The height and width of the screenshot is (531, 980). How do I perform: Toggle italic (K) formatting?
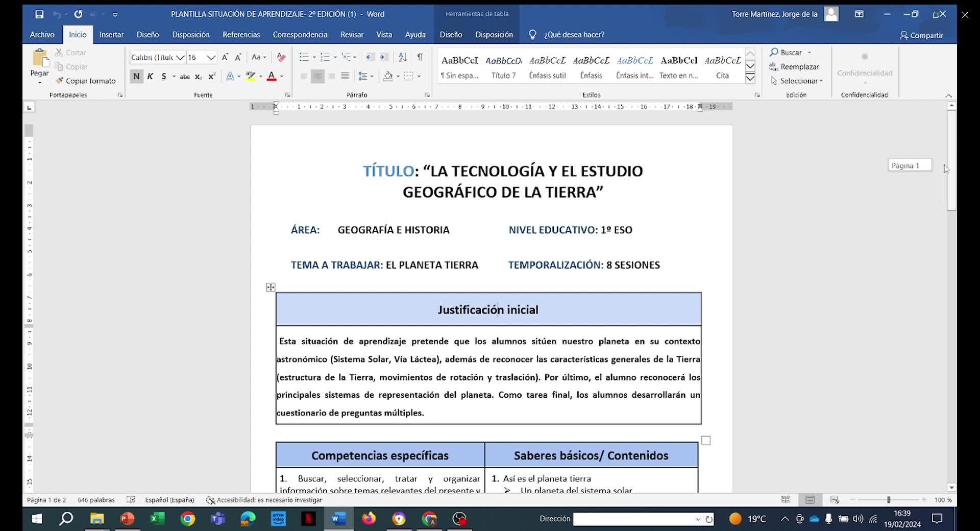point(150,77)
